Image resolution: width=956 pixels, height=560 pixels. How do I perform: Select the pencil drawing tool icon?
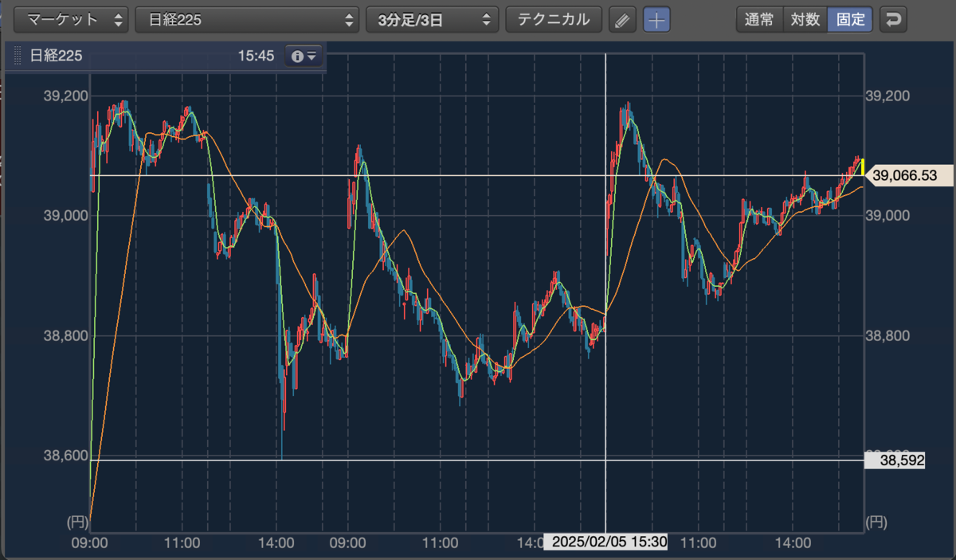pos(623,20)
